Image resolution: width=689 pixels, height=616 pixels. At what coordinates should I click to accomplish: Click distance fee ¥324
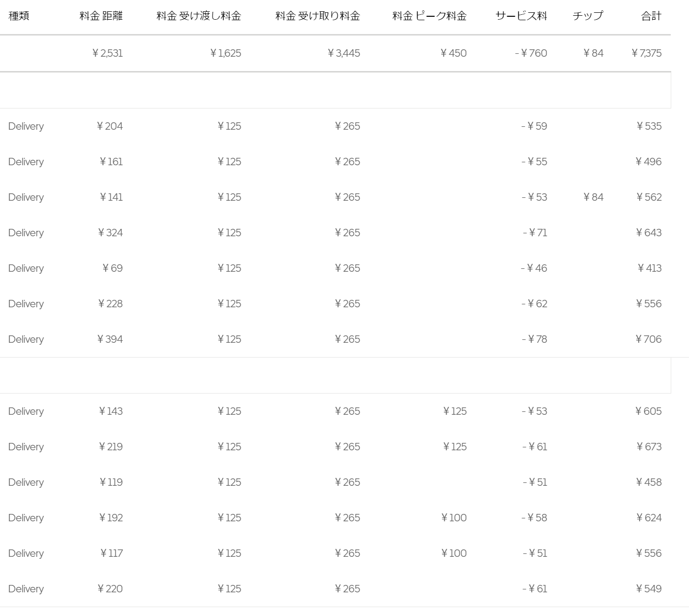tap(111, 233)
